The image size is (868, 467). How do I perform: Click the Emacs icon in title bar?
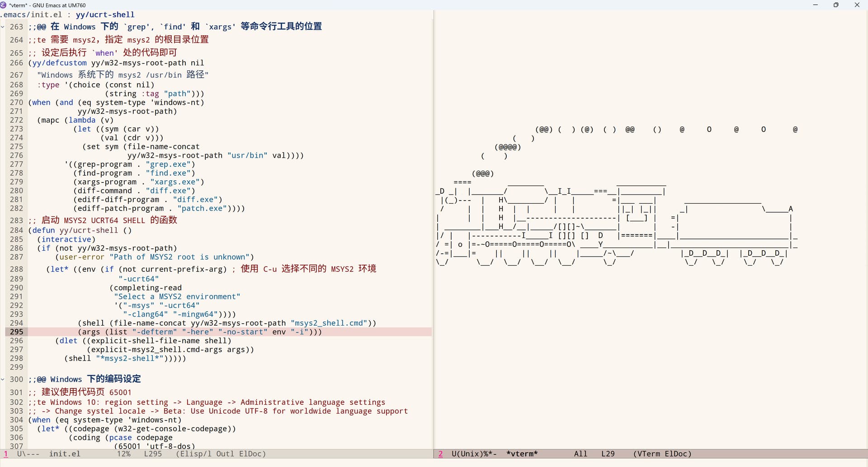coord(4,5)
